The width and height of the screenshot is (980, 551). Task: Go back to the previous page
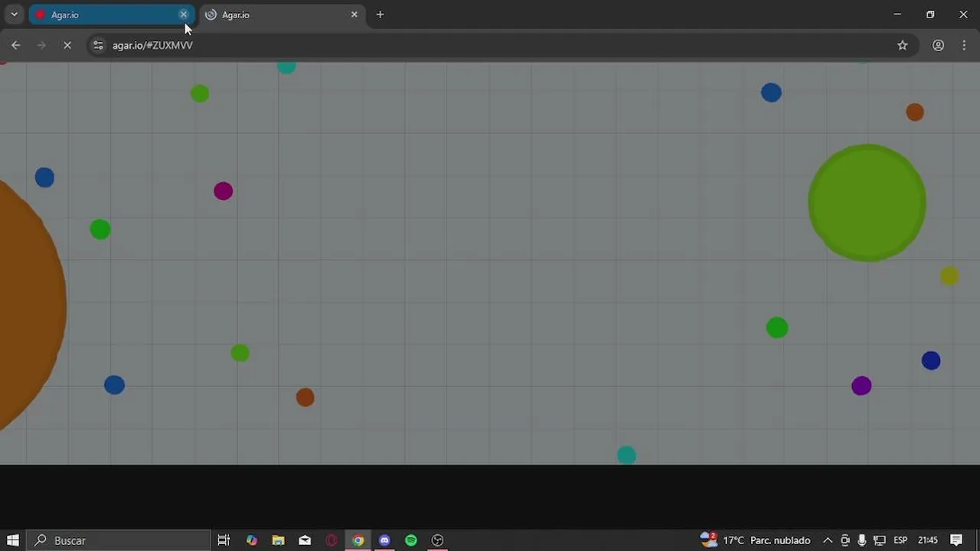pos(15,45)
